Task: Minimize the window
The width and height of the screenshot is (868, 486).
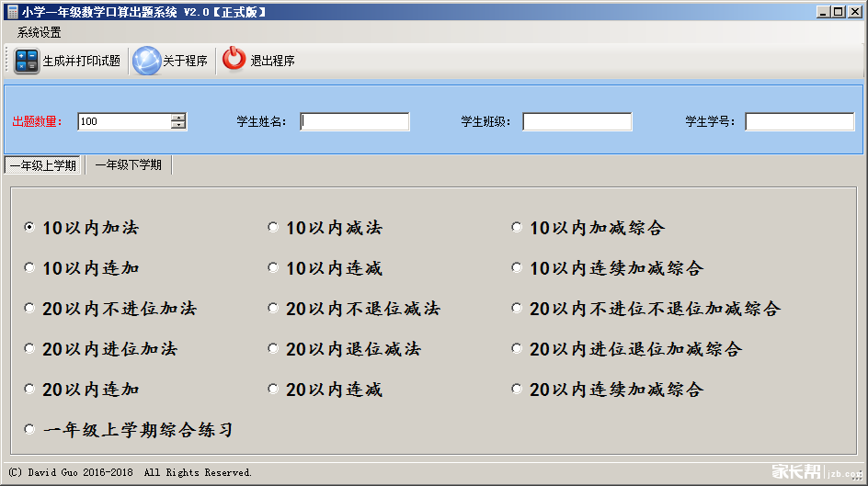Action: 823,12
